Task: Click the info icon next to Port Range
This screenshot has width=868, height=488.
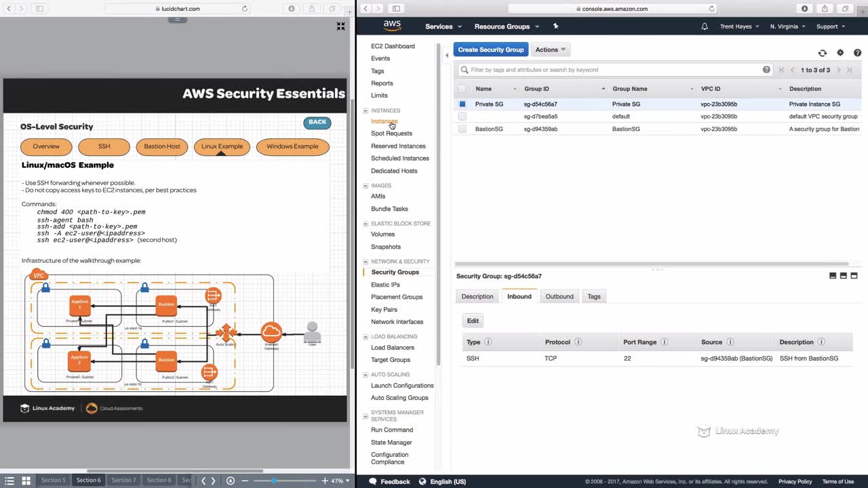Action: tap(665, 342)
